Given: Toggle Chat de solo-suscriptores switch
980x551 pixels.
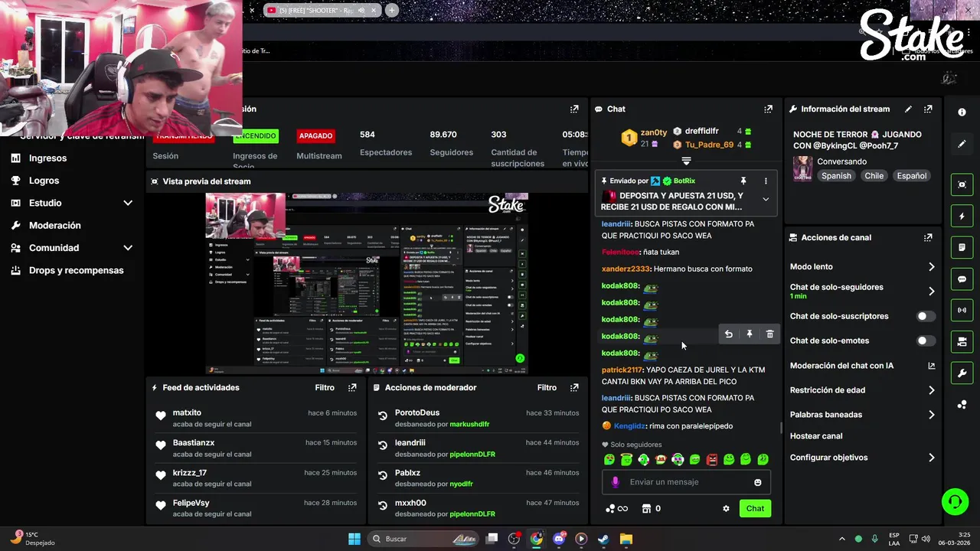Looking at the screenshot, I should (926, 316).
